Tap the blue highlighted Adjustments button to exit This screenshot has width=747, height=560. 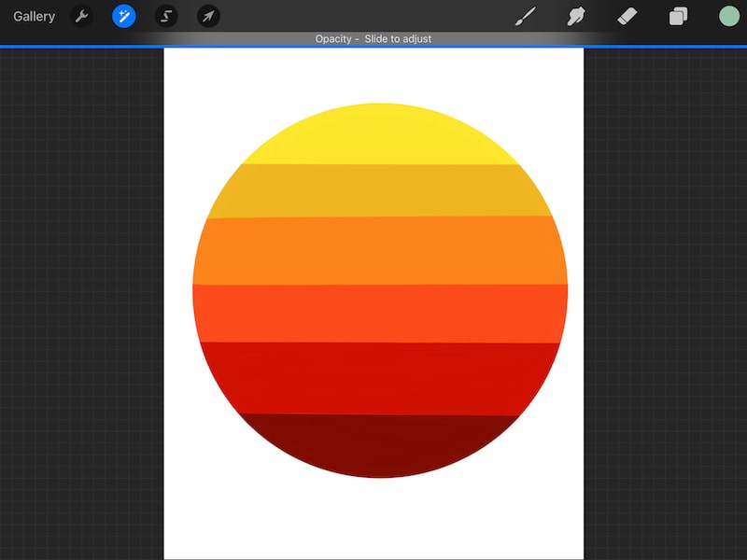tap(124, 16)
